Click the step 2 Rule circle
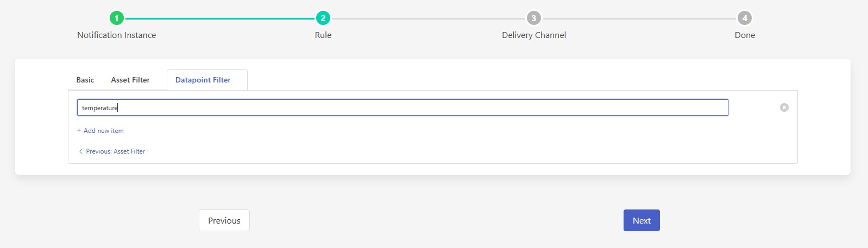 click(323, 18)
